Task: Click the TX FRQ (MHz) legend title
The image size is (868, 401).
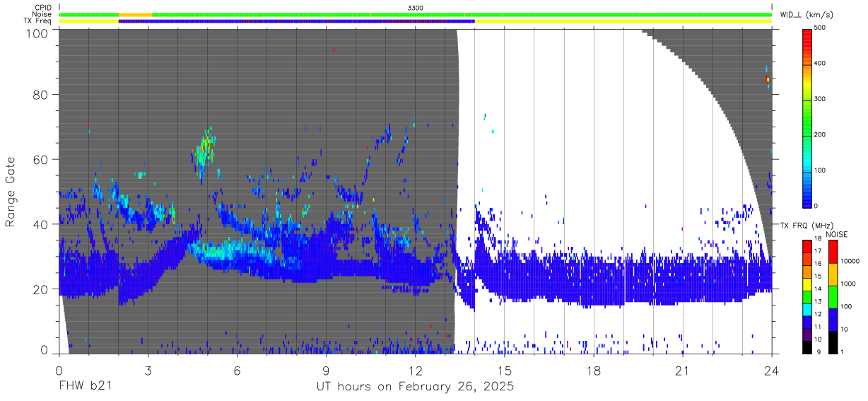Action: 807,225
